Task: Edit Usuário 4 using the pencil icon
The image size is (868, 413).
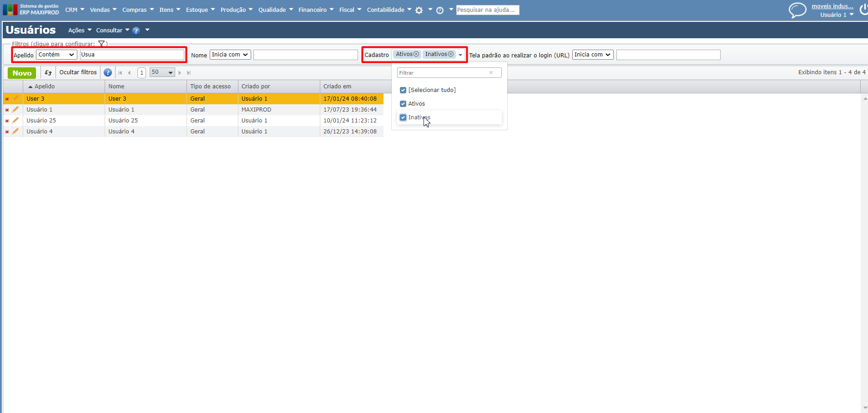Action: 15,132
